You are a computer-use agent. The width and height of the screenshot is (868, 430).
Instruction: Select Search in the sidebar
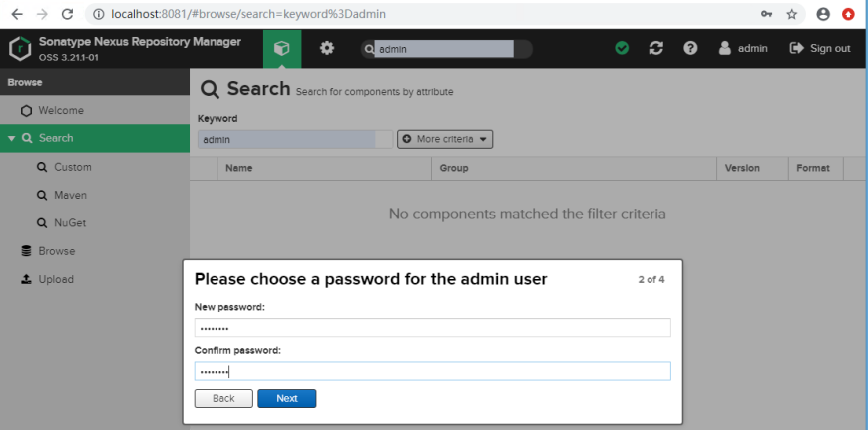coord(95,138)
